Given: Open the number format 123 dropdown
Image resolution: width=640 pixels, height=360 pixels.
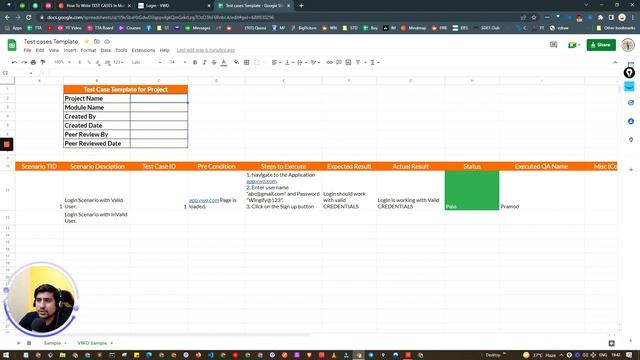Looking at the screenshot, I should point(118,62).
